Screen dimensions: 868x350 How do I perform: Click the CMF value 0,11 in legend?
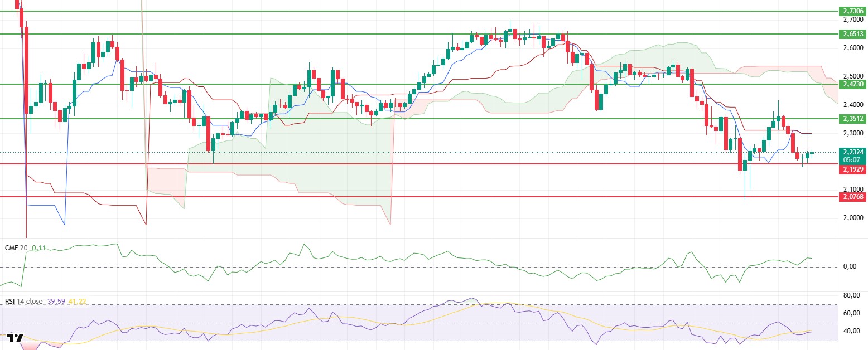(38, 247)
